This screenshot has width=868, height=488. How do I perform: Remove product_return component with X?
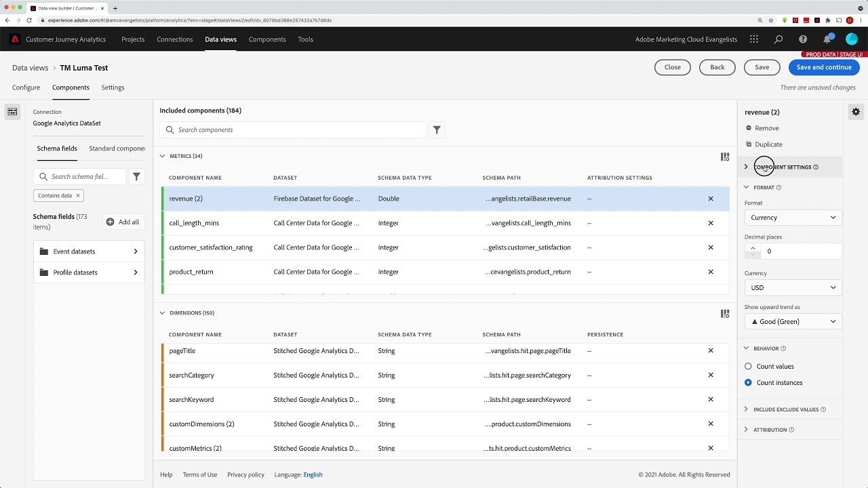711,272
